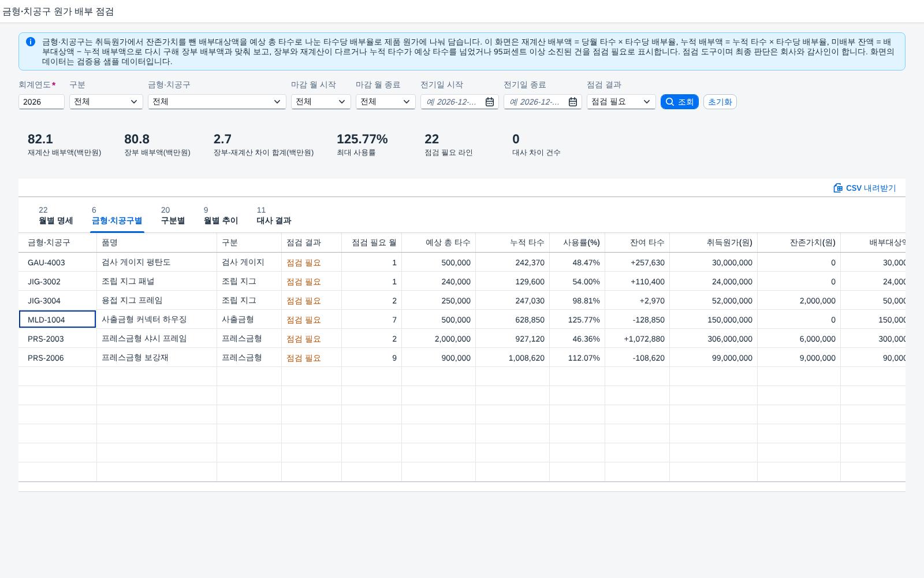Screen dimensions: 924x578
Task: Select the MLD-1004 cell
Action: tap(57, 320)
